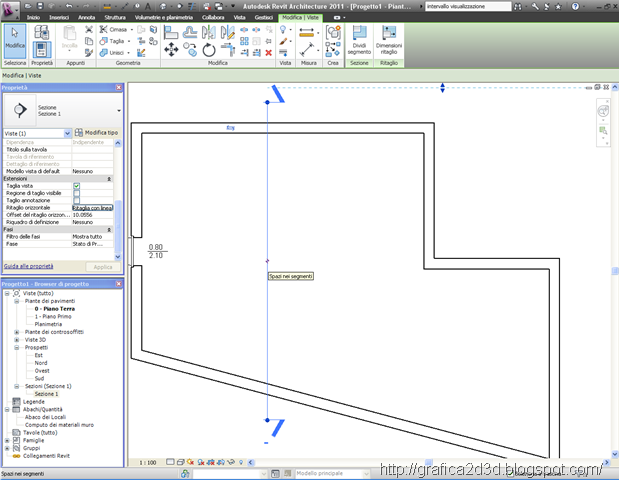Open the Inizio ribbon tab
The height and width of the screenshot is (480, 619).
coord(34,17)
